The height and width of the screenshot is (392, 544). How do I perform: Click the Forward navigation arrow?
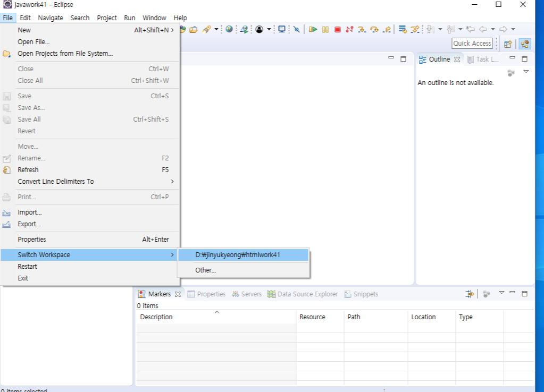(x=503, y=29)
